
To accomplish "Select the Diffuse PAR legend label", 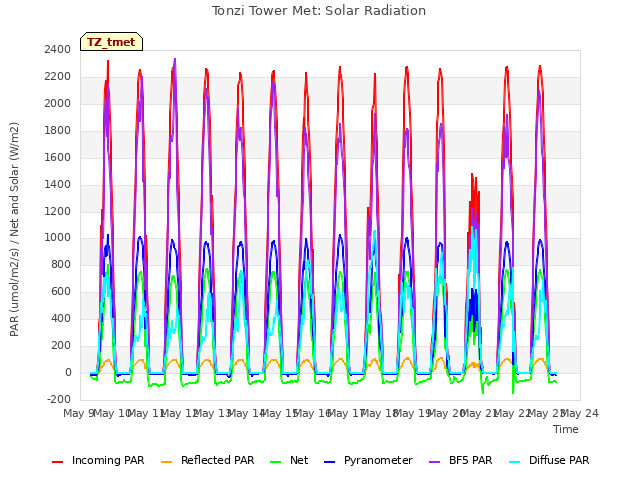I will (559, 460).
